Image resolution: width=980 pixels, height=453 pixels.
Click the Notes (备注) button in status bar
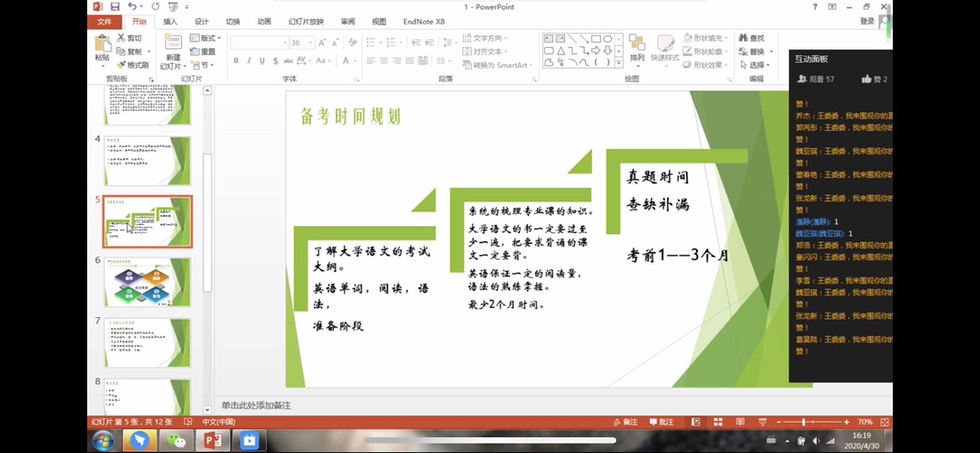pyautogui.click(x=625, y=422)
